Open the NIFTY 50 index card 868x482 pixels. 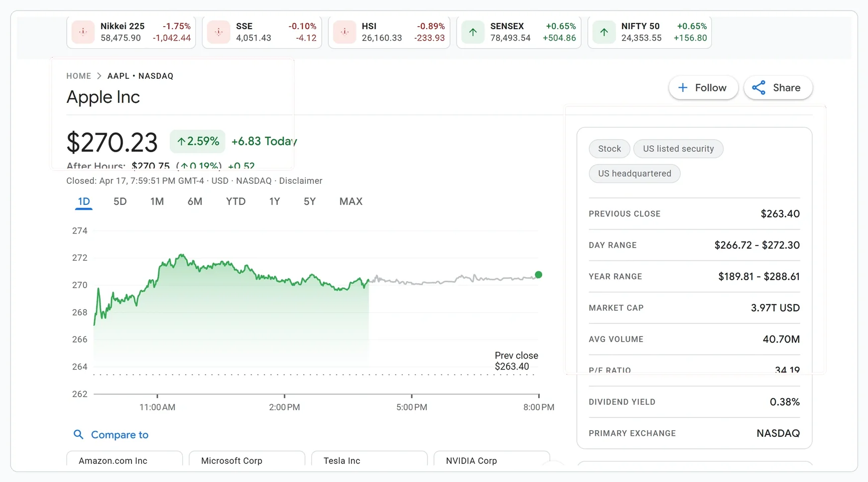[650, 32]
